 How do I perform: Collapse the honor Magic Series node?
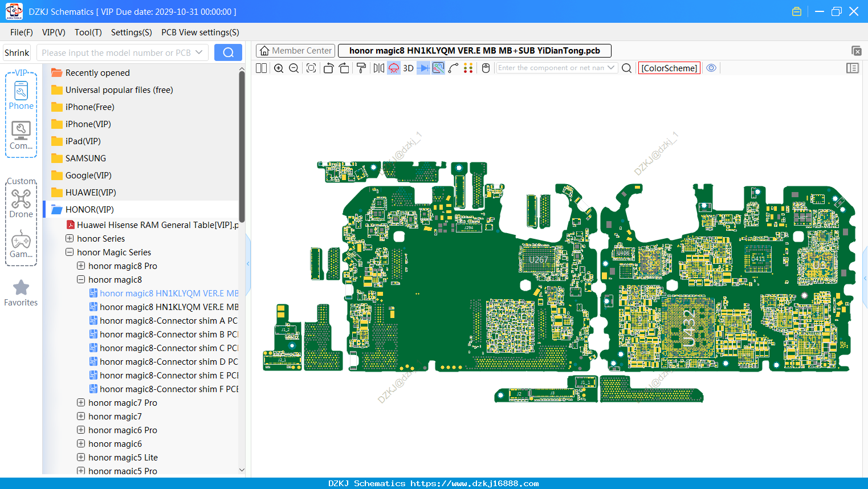(70, 252)
